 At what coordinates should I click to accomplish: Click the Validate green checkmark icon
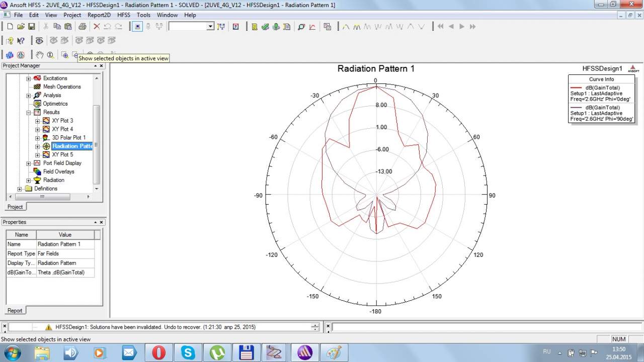[265, 27]
